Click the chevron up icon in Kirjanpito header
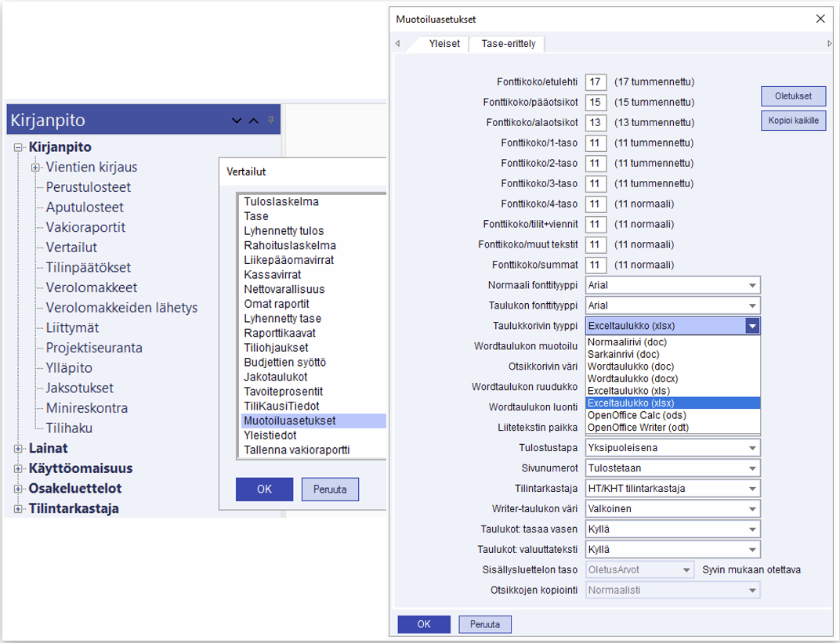840x643 pixels. coord(253,121)
